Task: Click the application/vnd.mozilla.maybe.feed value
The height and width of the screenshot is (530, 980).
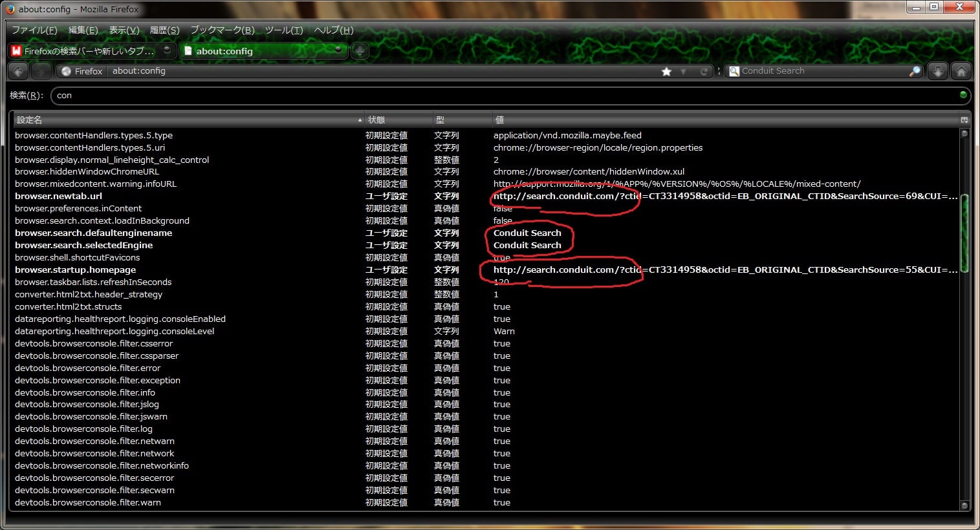Action: coord(567,135)
